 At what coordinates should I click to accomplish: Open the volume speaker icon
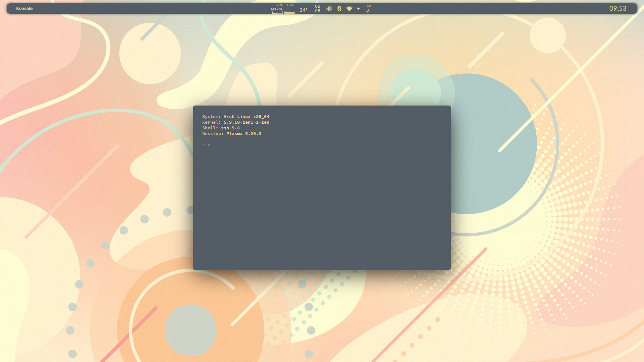click(329, 9)
